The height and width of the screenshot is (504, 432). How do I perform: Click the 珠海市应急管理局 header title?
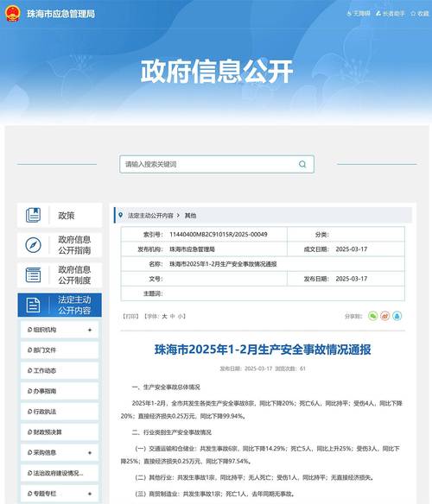(60, 14)
